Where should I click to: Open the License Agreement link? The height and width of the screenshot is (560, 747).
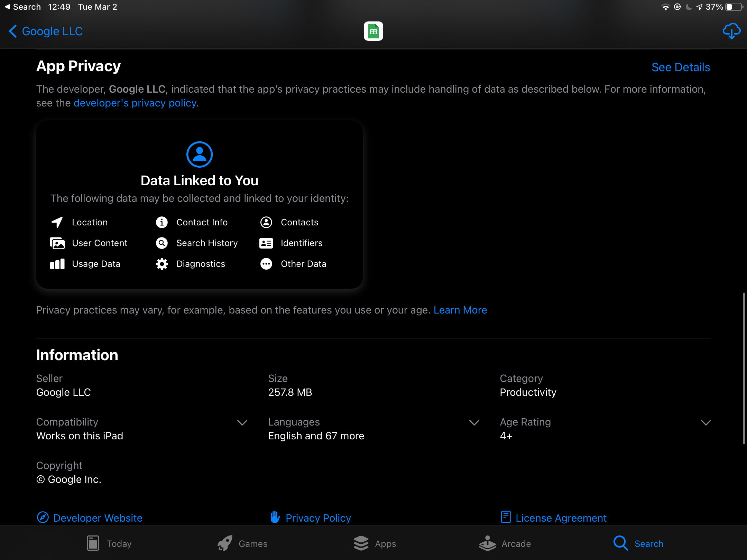(561, 518)
